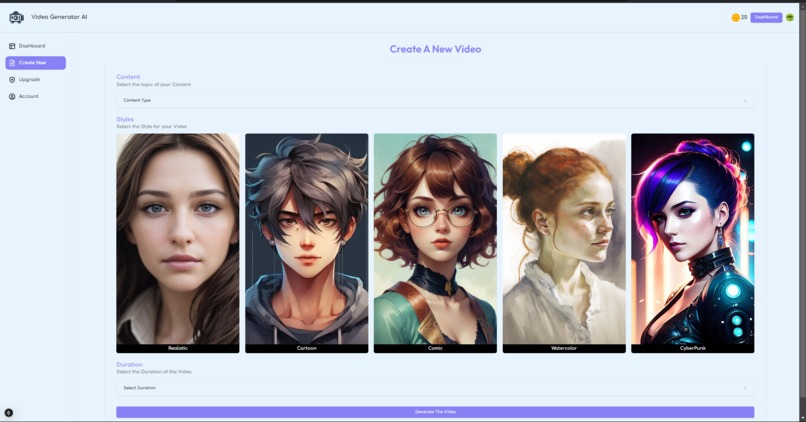Screen dimensions: 806x422
Task: Select the Watercolor style thumbnail
Action: [564, 243]
